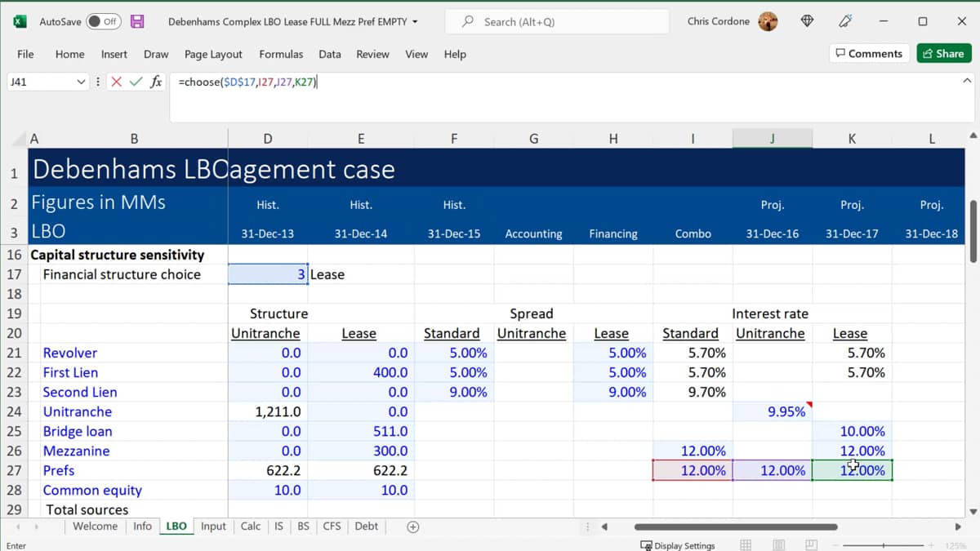Click the 'Revolver' label cell
This screenshot has width=980, height=551.
(70, 353)
